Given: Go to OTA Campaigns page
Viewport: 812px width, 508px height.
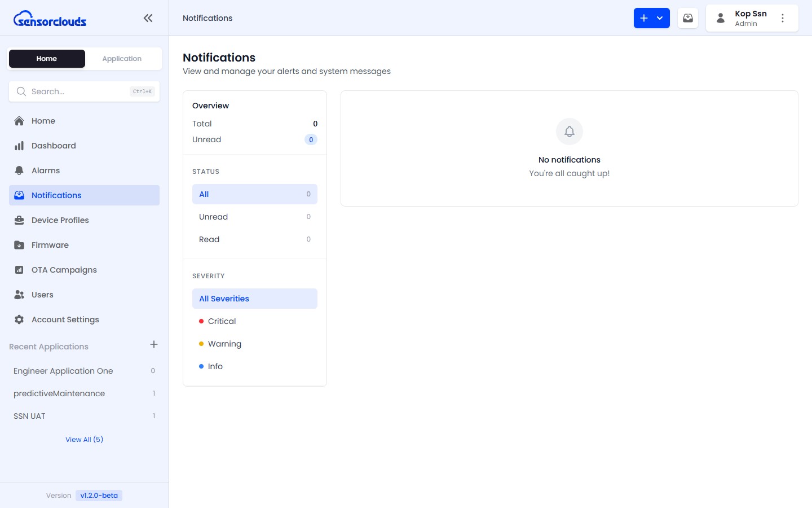Looking at the screenshot, I should 64,270.
